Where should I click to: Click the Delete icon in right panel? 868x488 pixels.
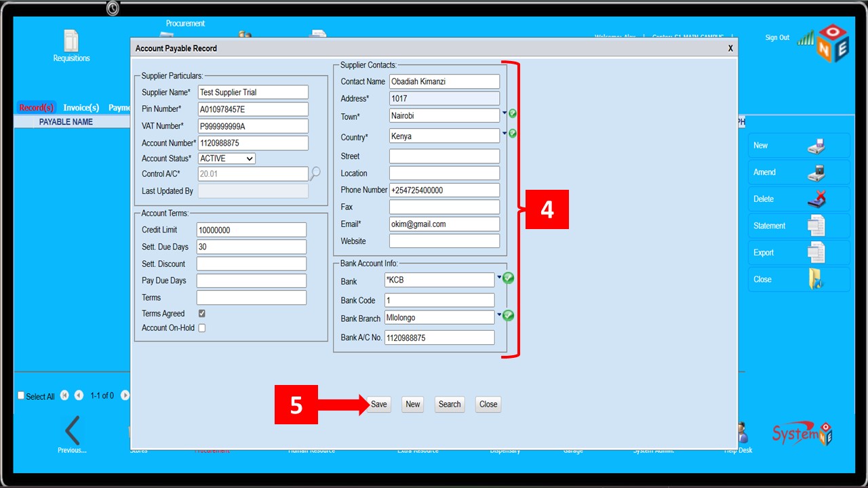pyautogui.click(x=816, y=199)
